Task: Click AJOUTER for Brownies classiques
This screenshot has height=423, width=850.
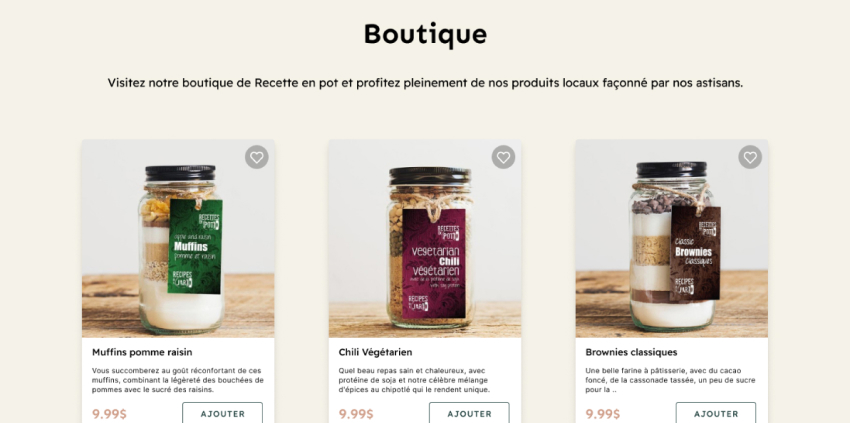Action: 716,413
